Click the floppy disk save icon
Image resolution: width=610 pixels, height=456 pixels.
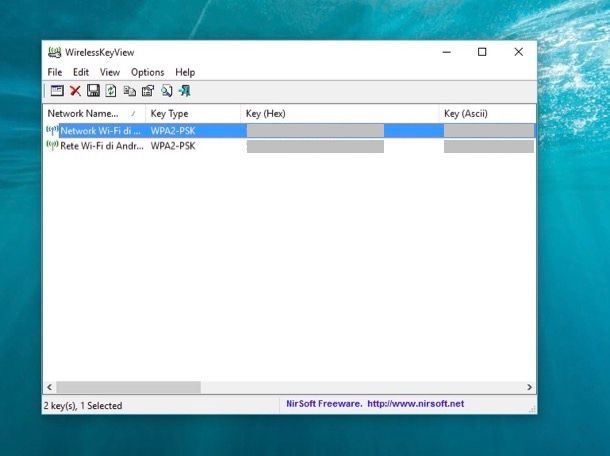93,91
